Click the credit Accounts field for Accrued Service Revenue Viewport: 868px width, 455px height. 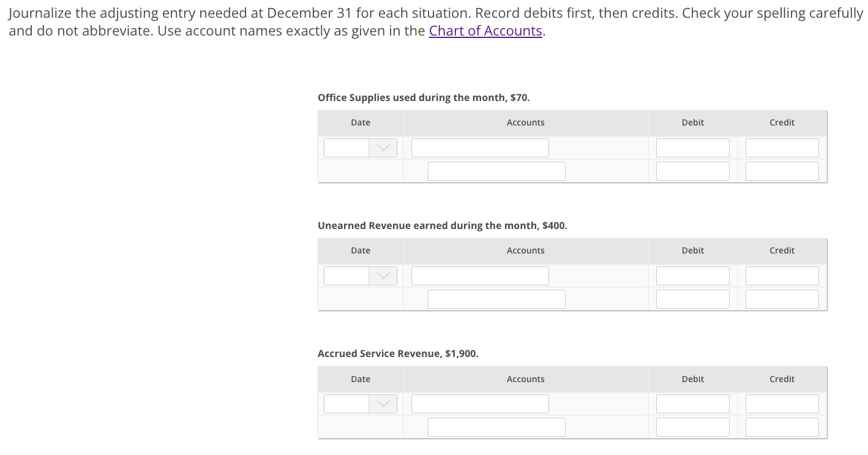pyautogui.click(x=496, y=427)
